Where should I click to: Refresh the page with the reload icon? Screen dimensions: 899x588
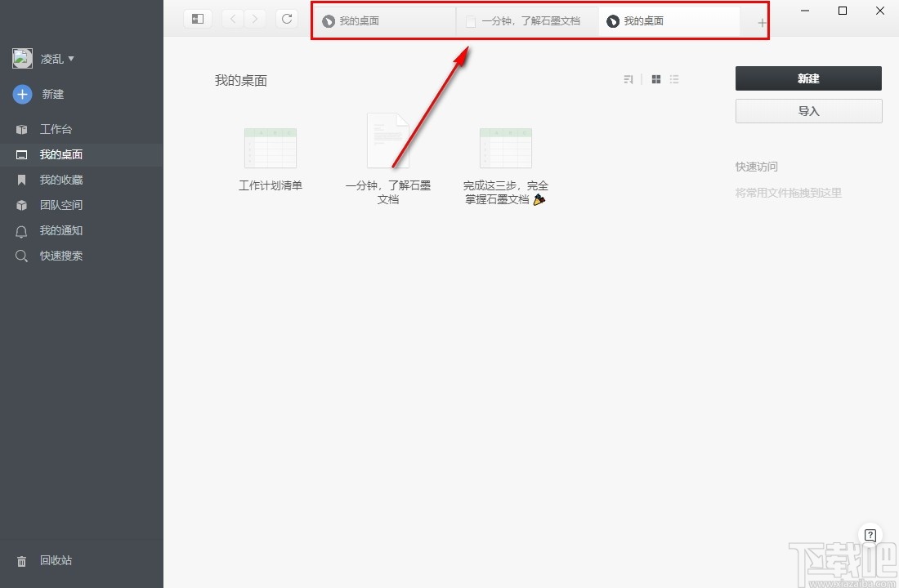[x=287, y=18]
